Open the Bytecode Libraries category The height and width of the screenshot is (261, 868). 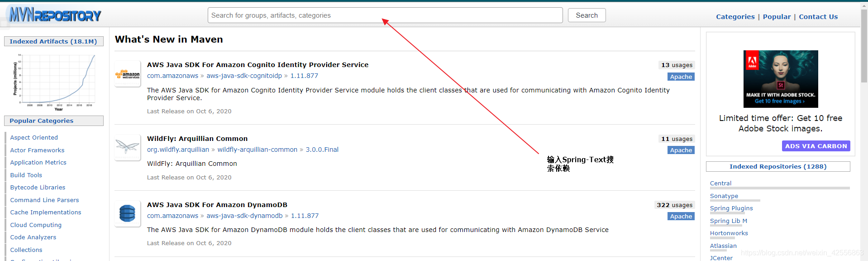(x=38, y=188)
